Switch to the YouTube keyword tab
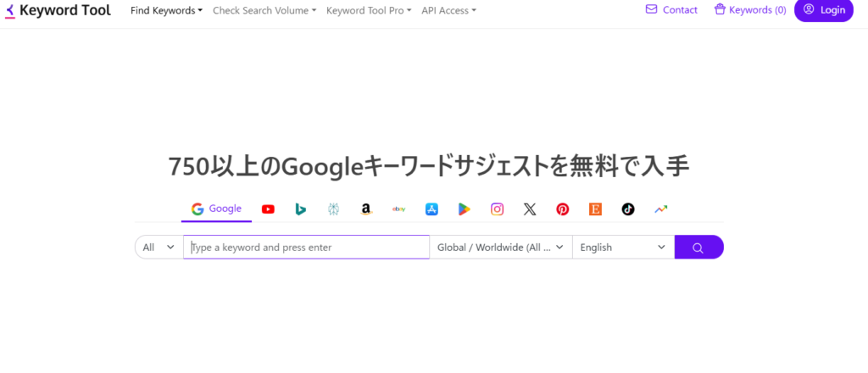 click(268, 209)
